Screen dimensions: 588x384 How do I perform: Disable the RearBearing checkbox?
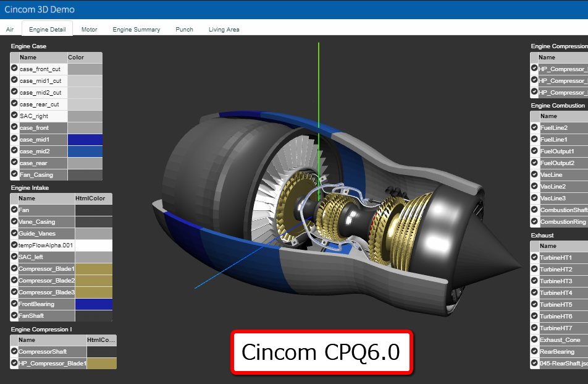(535, 351)
